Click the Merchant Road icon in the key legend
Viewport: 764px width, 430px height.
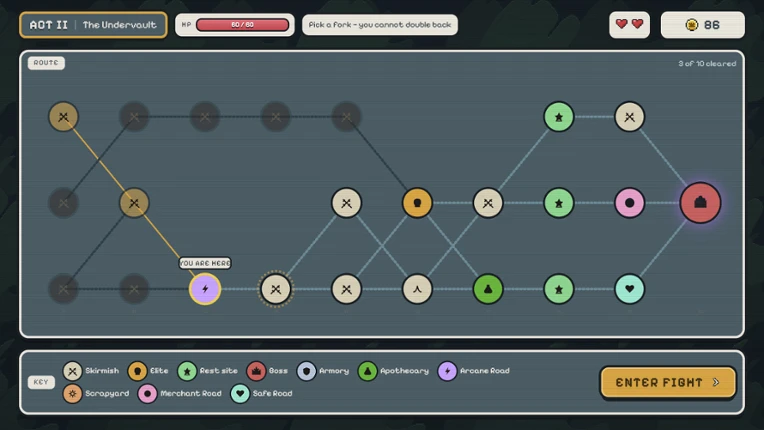148,393
